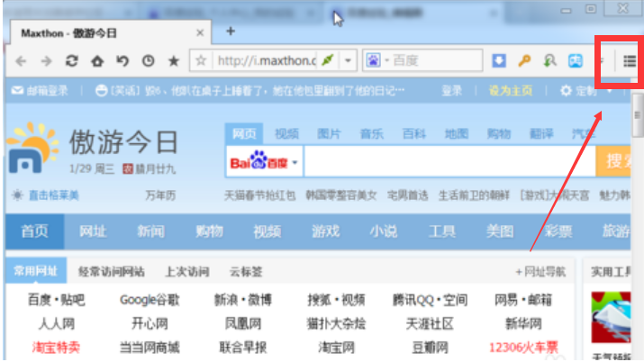Bookmark page with address bar star
This screenshot has height=362, width=644.
point(201,60)
